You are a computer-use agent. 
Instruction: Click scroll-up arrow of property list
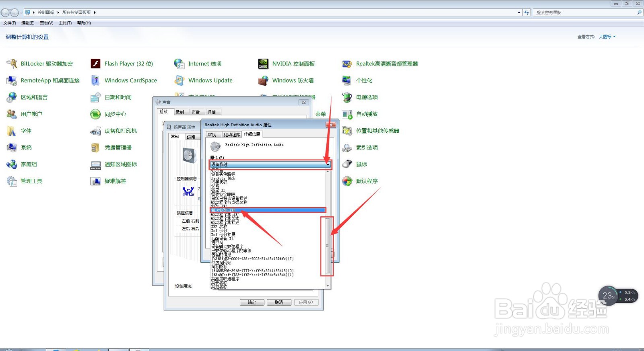tap(328, 171)
